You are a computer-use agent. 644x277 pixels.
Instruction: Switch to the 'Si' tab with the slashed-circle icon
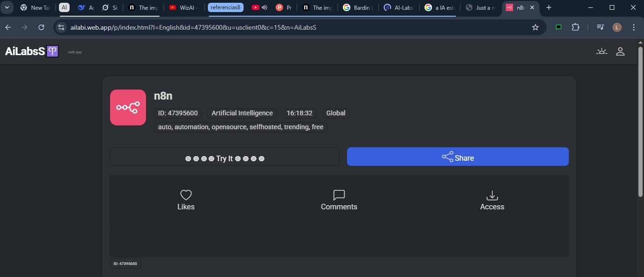click(x=109, y=7)
